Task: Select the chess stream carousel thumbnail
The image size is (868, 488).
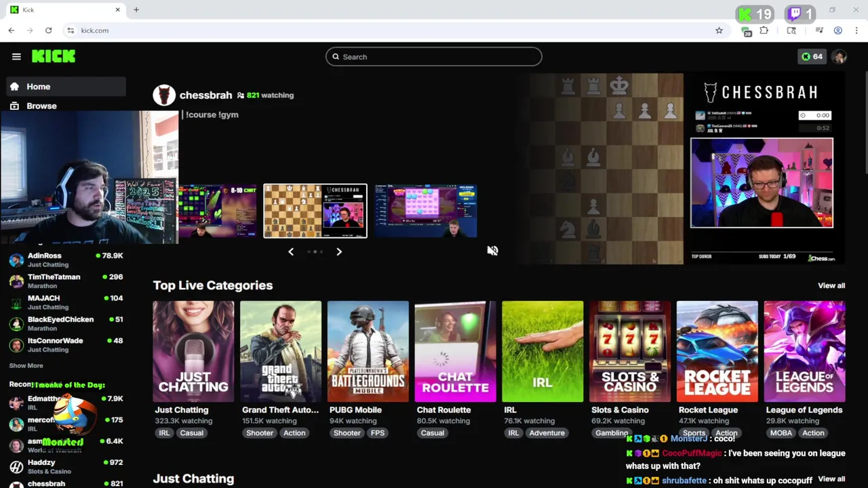Action: coord(315,211)
